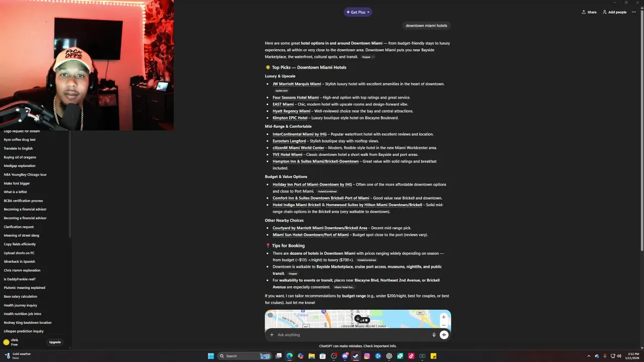Open YVE Hotel Miami link

287,154
